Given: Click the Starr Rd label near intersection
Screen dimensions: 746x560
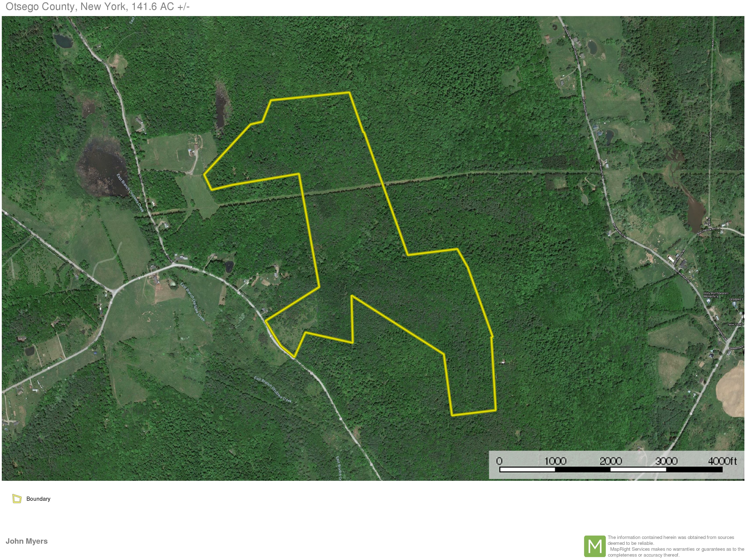Looking at the screenshot, I should [x=170, y=260].
